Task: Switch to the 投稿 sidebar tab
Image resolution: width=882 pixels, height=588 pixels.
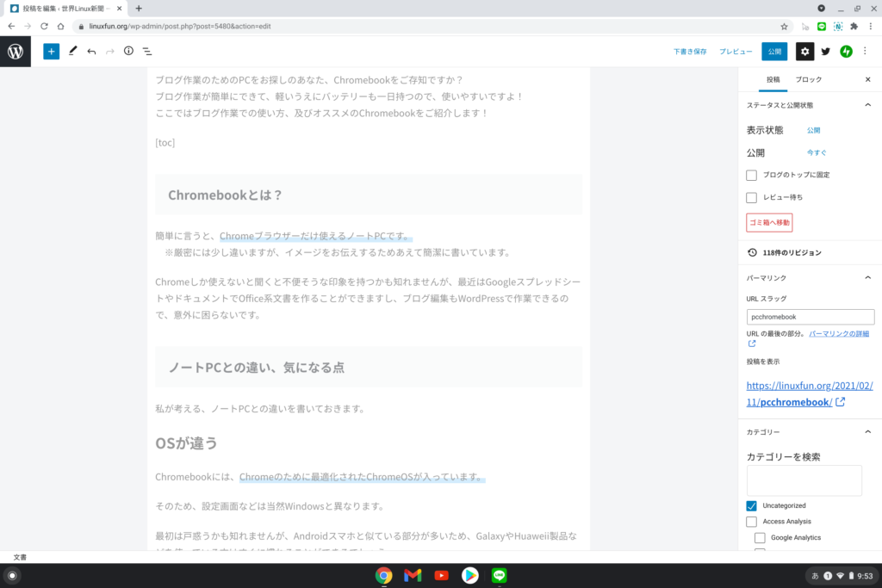Action: coord(773,79)
